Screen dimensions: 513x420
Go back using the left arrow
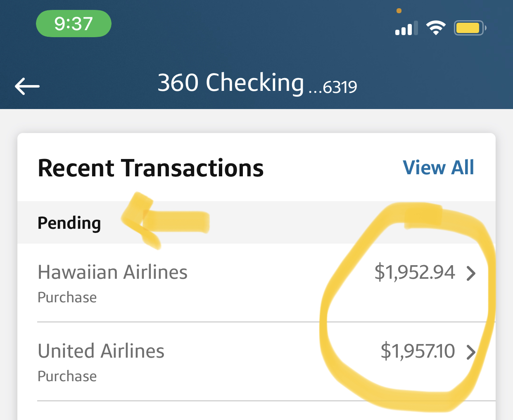coord(27,86)
